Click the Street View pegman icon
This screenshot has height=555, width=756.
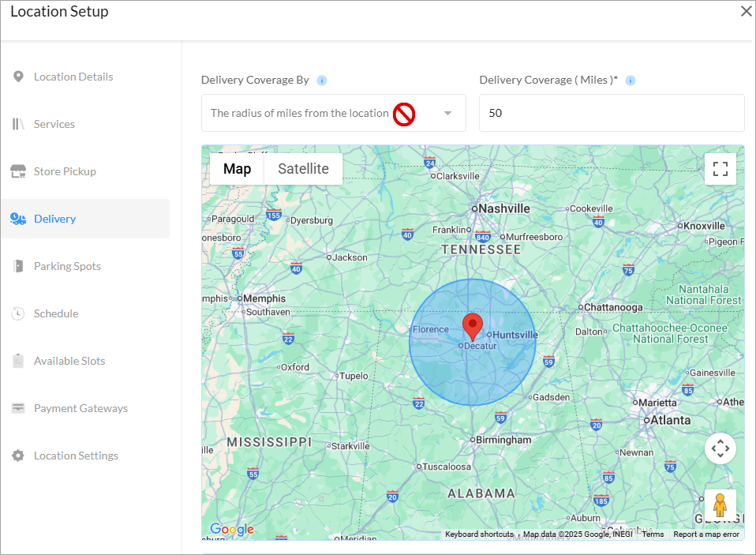coord(720,504)
